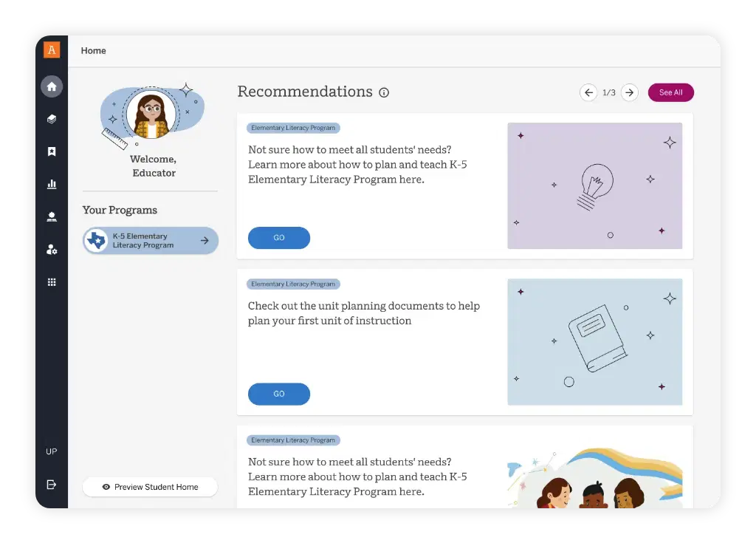Open the student reading person icon
The width and height of the screenshot is (756, 543).
[52, 216]
